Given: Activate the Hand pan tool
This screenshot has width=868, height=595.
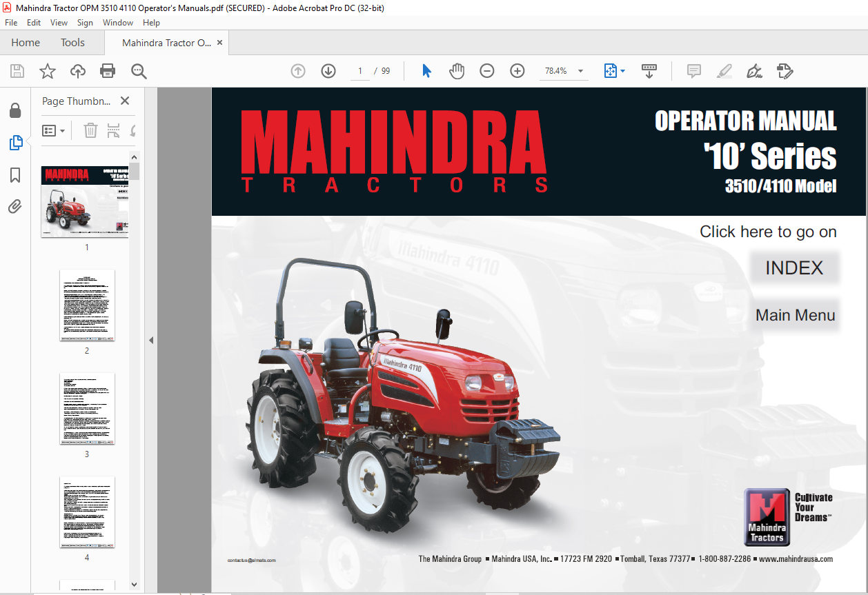Looking at the screenshot, I should point(457,71).
